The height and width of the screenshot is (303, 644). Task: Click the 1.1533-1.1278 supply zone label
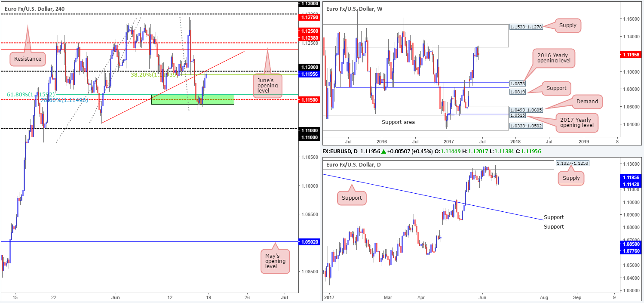click(527, 27)
